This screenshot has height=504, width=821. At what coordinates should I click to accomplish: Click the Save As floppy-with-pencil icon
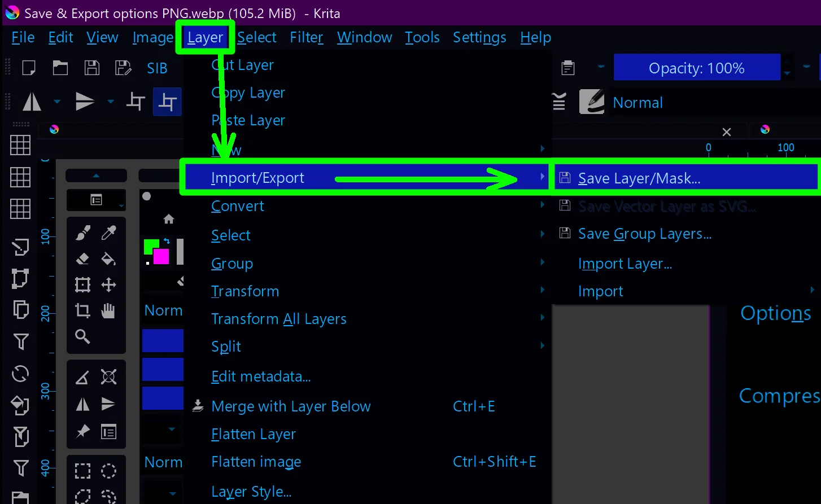[123, 68]
